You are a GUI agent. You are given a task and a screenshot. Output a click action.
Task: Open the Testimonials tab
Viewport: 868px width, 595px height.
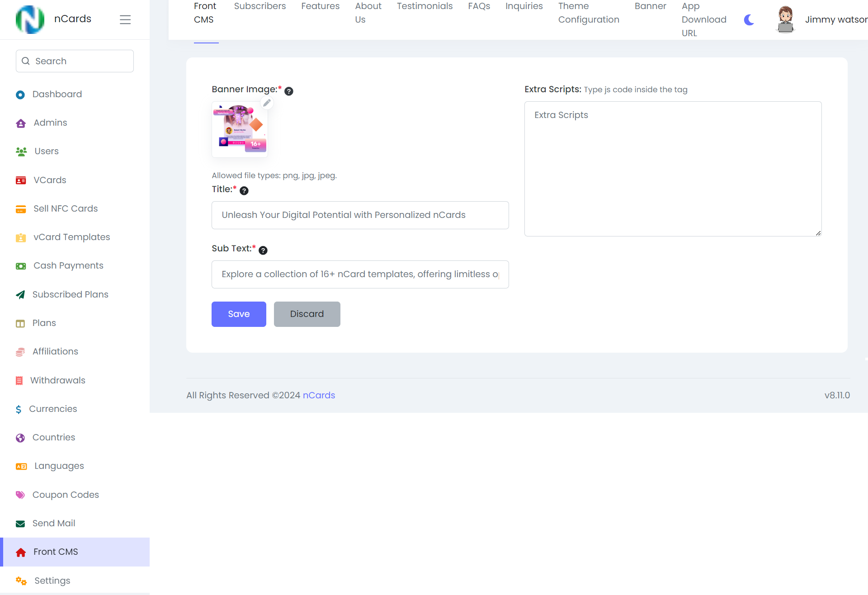[424, 6]
